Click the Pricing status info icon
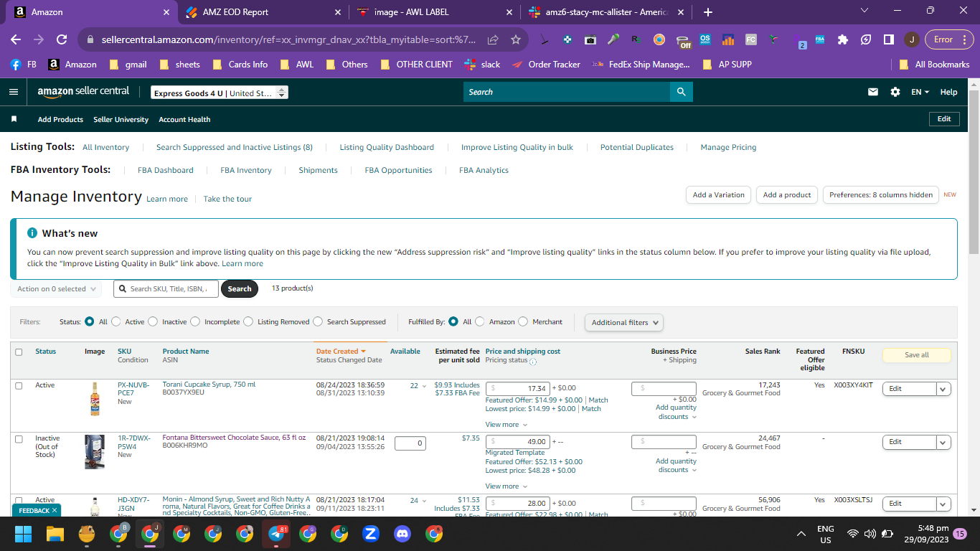 click(x=533, y=361)
